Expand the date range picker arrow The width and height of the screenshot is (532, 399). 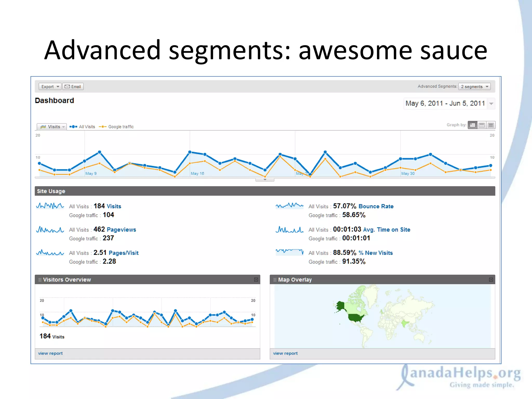tap(491, 104)
